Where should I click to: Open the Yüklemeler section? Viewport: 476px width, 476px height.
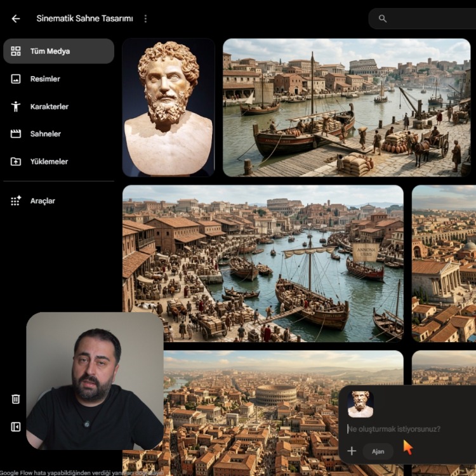point(49,161)
